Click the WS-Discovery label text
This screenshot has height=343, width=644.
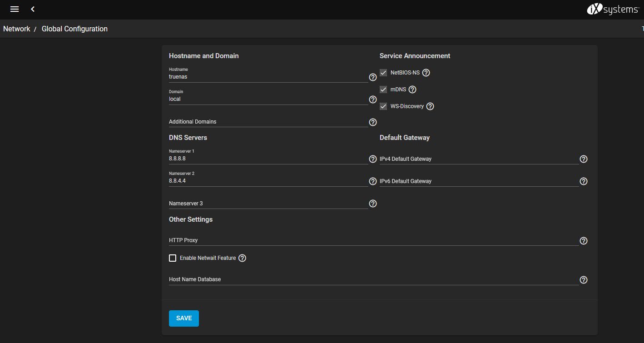(407, 106)
